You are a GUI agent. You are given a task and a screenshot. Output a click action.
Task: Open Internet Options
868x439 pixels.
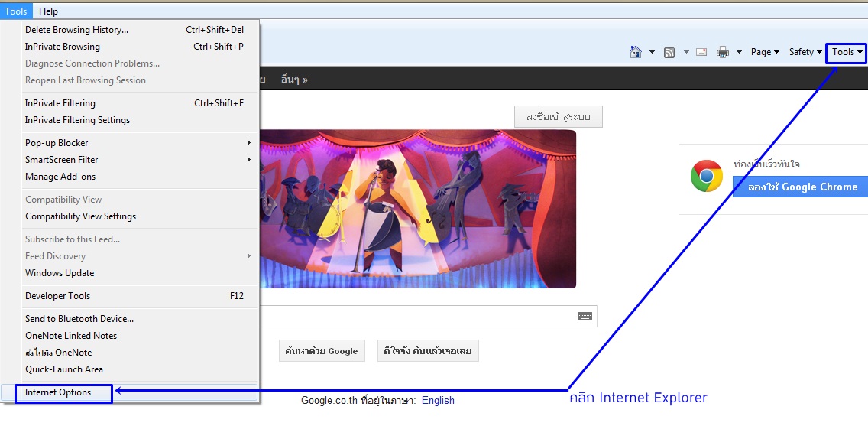pos(129,392)
